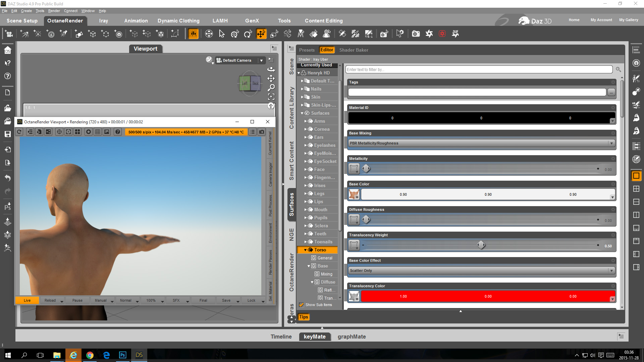This screenshot has width=644, height=362.
Task: Click the Base Color texture map icon
Action: pyautogui.click(x=354, y=194)
